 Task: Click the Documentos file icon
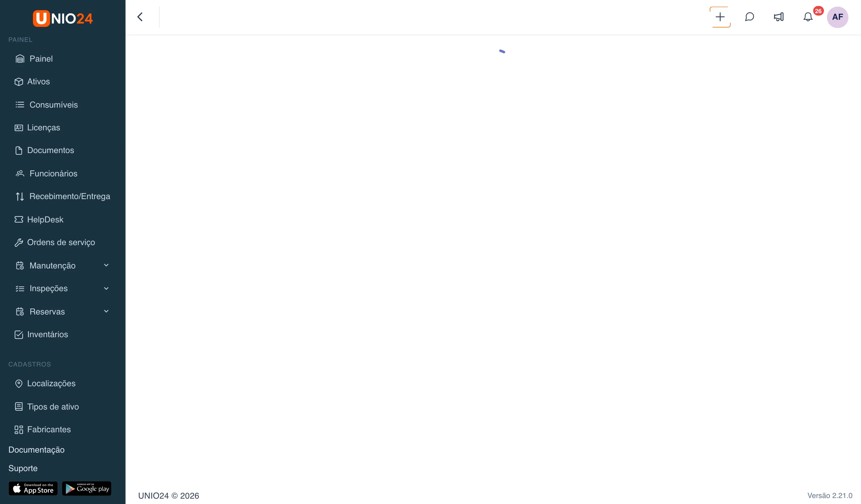click(19, 150)
